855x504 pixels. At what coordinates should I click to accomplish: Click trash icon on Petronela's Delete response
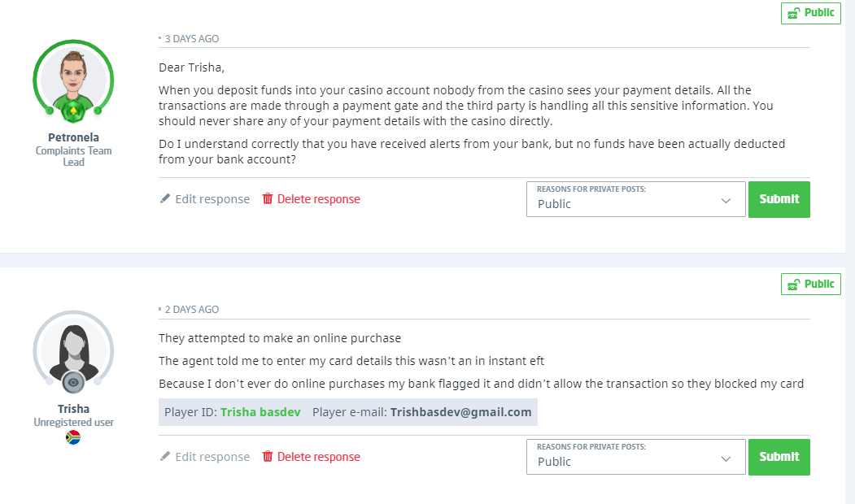(268, 199)
